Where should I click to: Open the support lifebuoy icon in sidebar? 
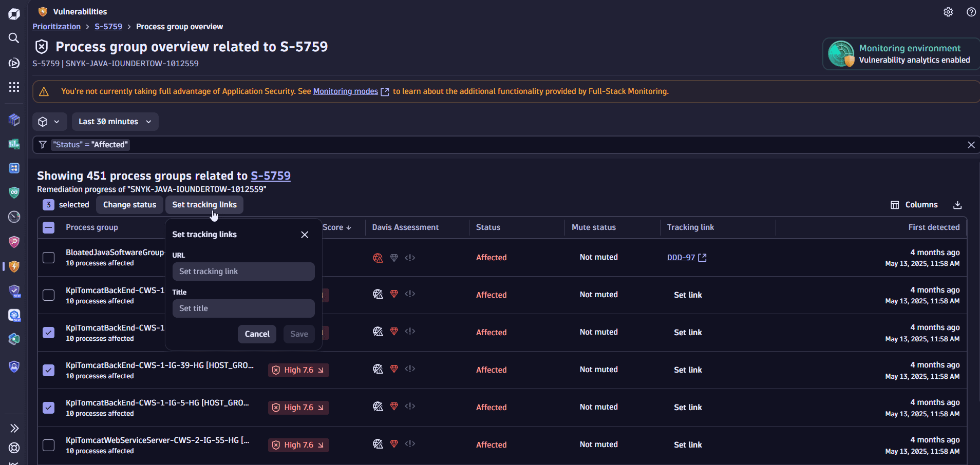14,448
